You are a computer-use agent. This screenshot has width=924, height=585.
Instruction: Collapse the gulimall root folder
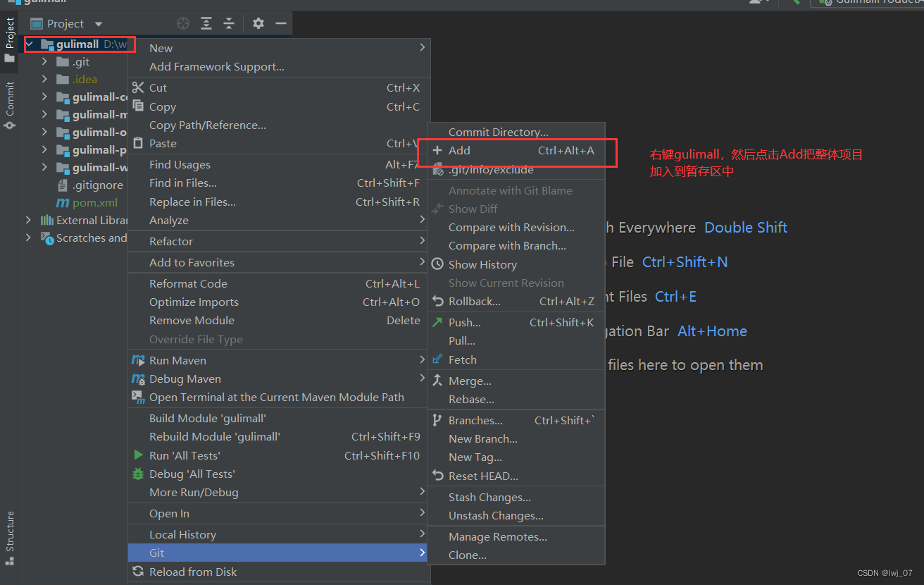30,44
